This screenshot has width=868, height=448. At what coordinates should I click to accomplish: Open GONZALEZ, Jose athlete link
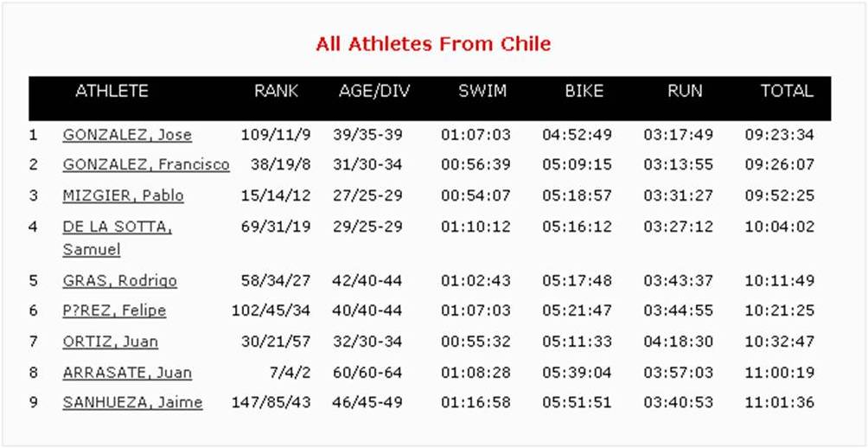coord(127,135)
